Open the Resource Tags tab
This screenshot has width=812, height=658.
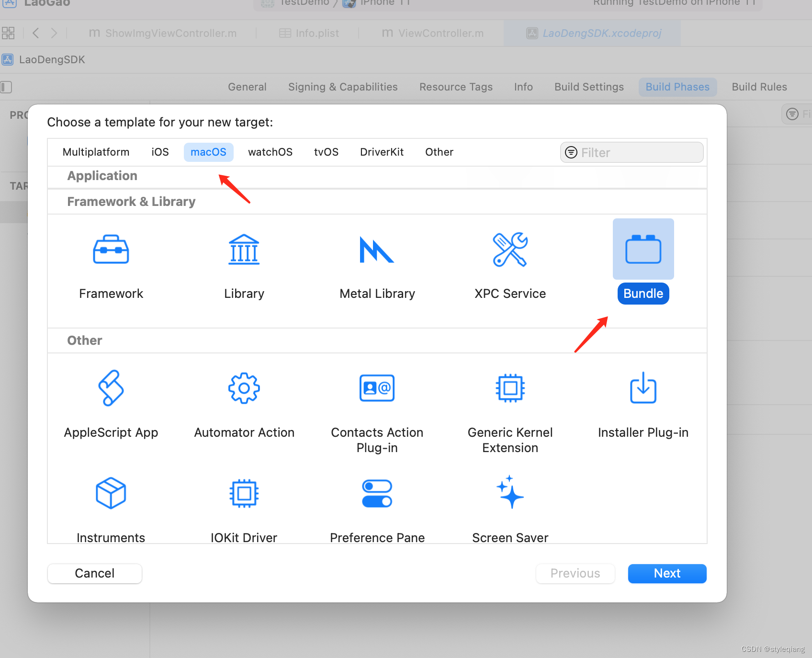(456, 87)
